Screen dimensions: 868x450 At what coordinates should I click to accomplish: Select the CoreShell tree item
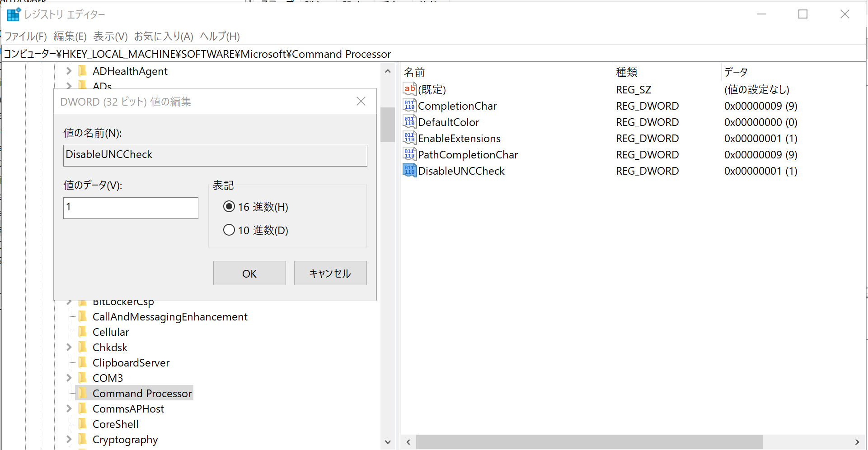(x=116, y=424)
